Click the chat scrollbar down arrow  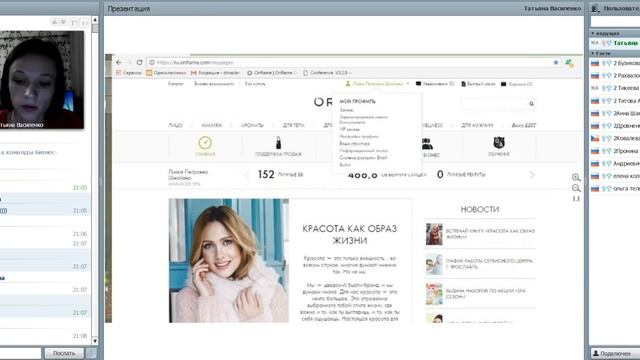point(95,341)
